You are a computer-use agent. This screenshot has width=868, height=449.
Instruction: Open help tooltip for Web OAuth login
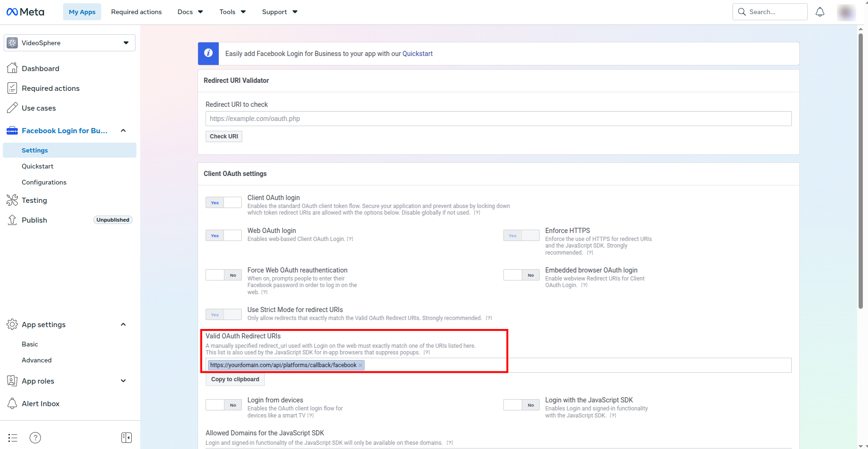click(x=350, y=239)
